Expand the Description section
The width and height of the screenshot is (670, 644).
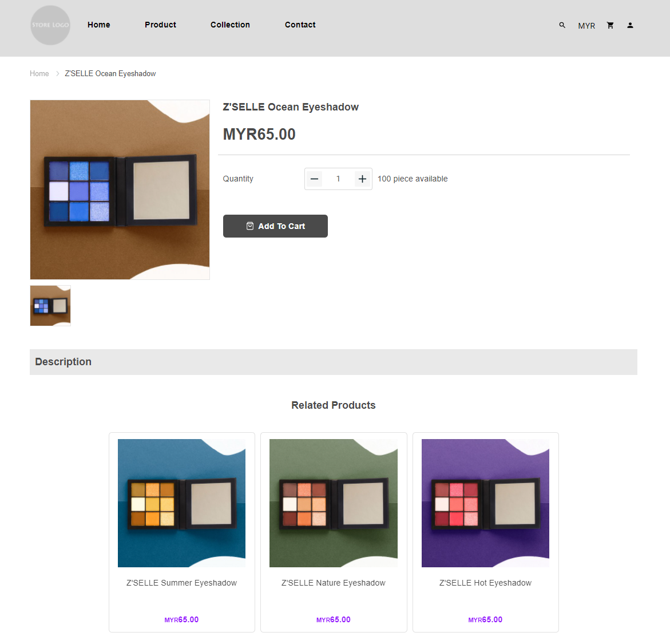click(334, 362)
